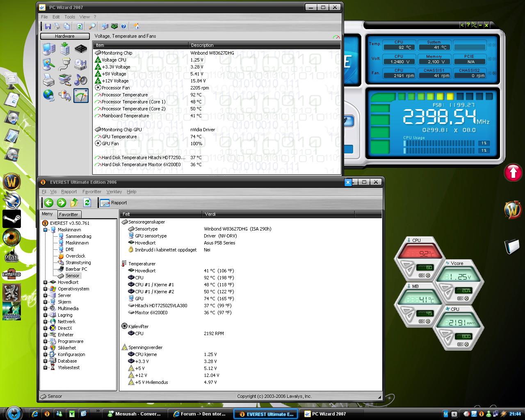
Task: Open the Mainboard icon with green arrow
Action: pyautogui.click(x=65, y=49)
